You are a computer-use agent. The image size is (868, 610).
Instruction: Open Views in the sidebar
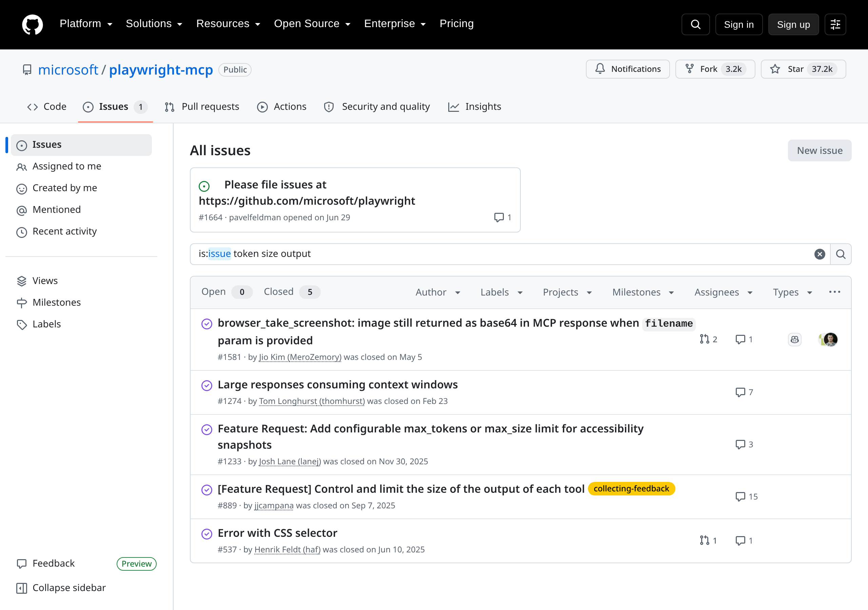pyautogui.click(x=81, y=281)
